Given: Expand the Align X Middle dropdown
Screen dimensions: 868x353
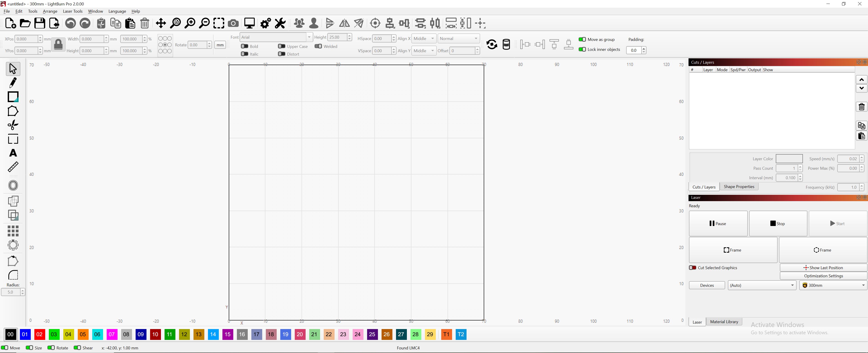Looking at the screenshot, I should (424, 38).
